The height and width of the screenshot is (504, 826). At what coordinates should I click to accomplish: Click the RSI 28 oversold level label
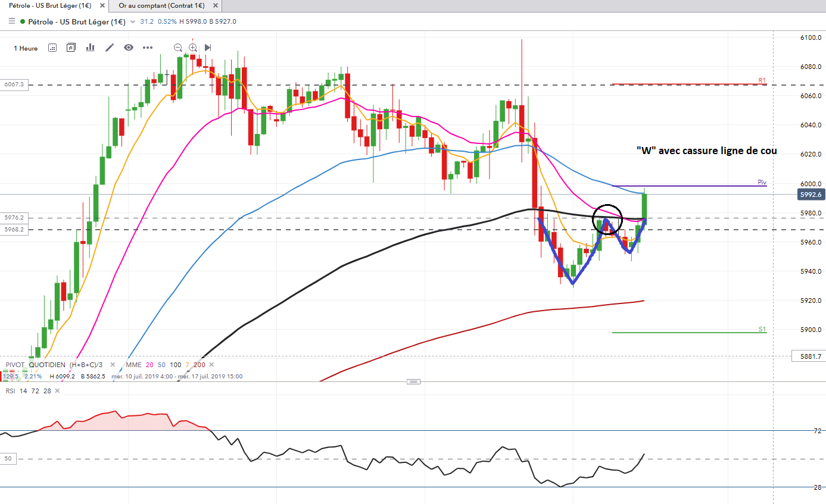(x=818, y=487)
